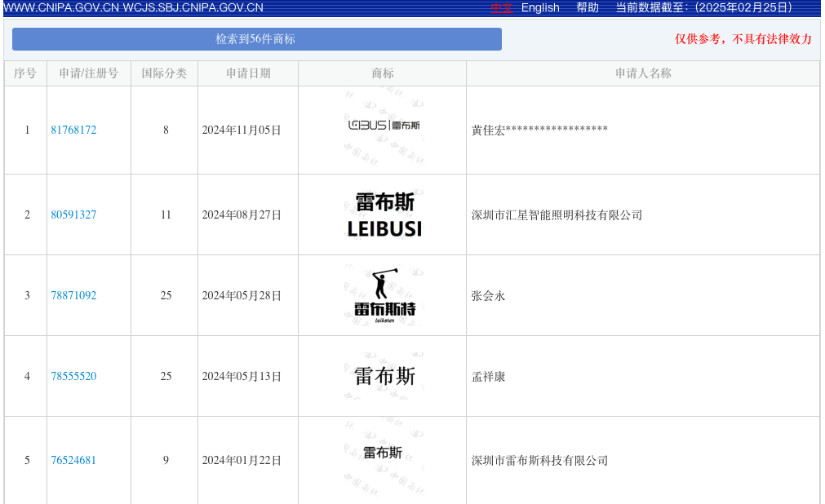The image size is (825, 504).
Task: Open the 帮助 help page
Action: pos(588,7)
